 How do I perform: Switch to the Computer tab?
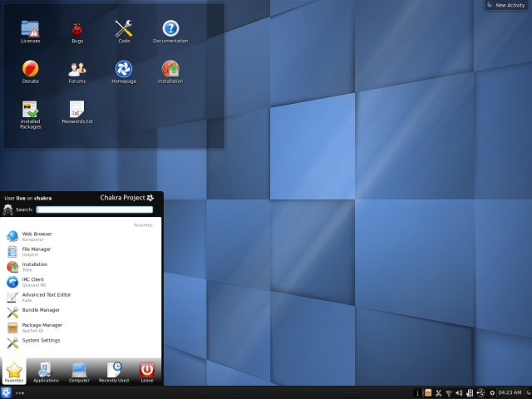(x=80, y=370)
